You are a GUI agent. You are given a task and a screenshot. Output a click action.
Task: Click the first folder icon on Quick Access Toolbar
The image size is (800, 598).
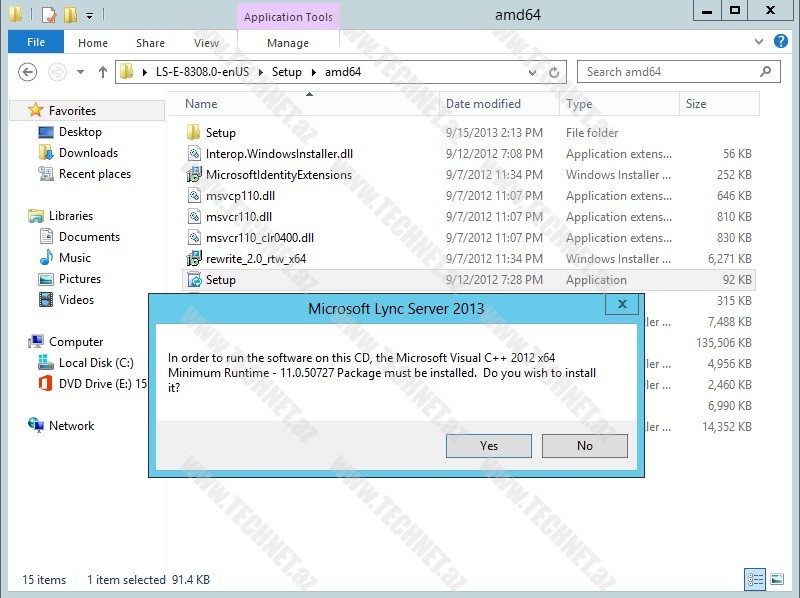coord(14,13)
